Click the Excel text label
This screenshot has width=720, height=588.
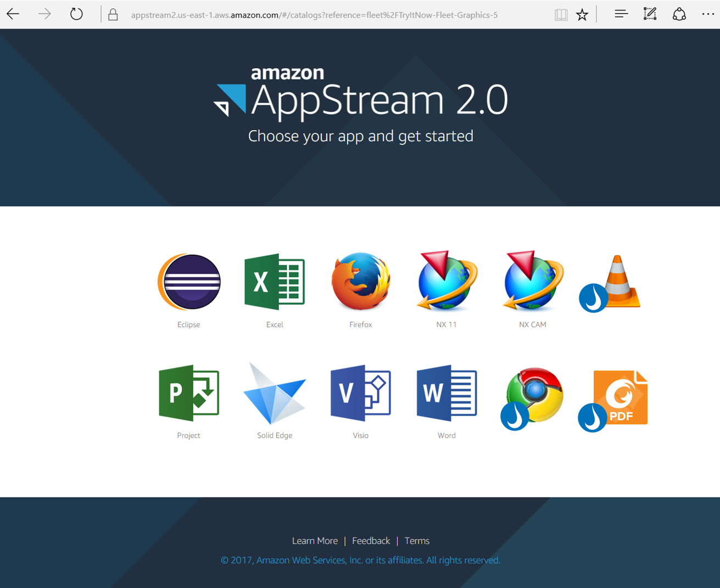tap(275, 324)
